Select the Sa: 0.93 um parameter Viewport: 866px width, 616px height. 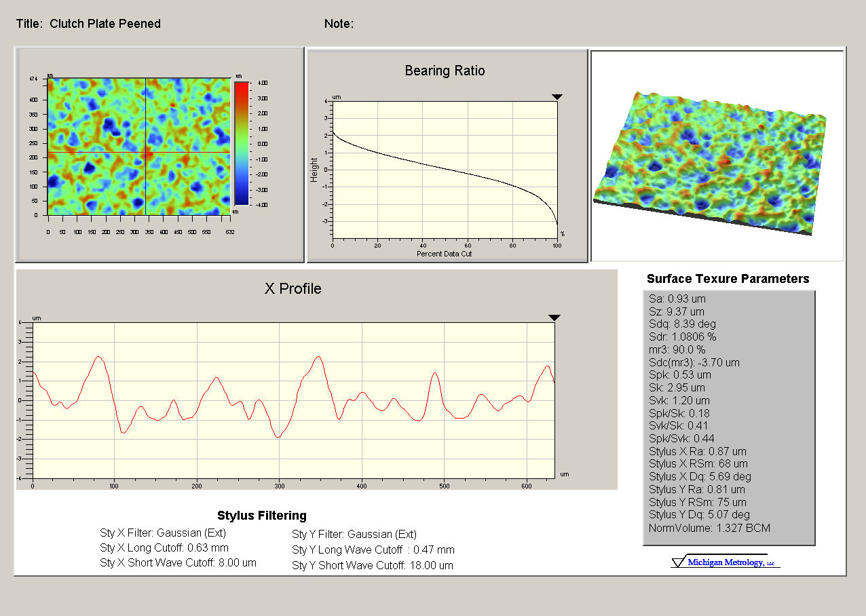[x=677, y=299]
